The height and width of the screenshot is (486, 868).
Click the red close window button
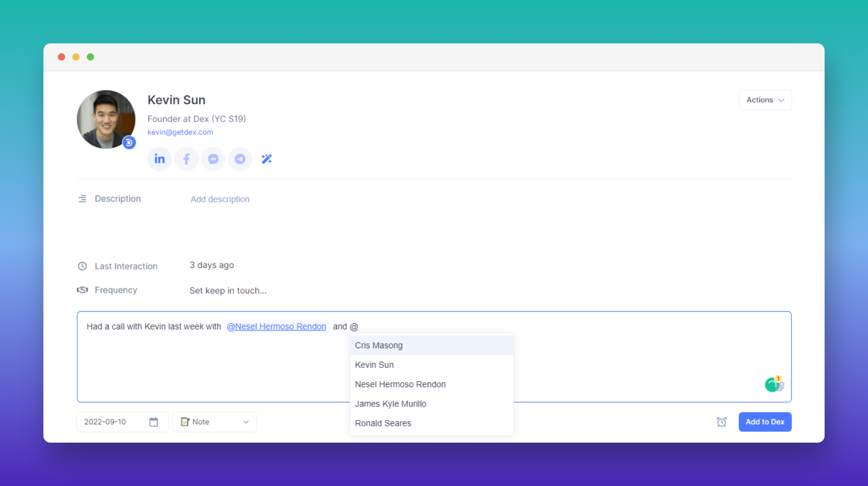coord(61,57)
